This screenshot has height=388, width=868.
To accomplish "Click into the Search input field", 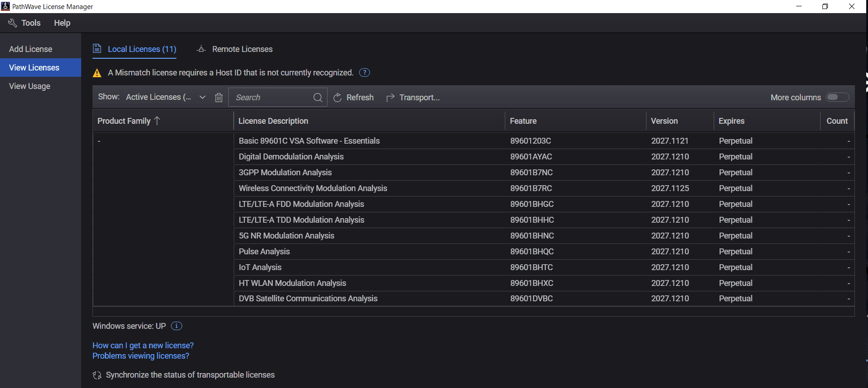I will [x=271, y=98].
